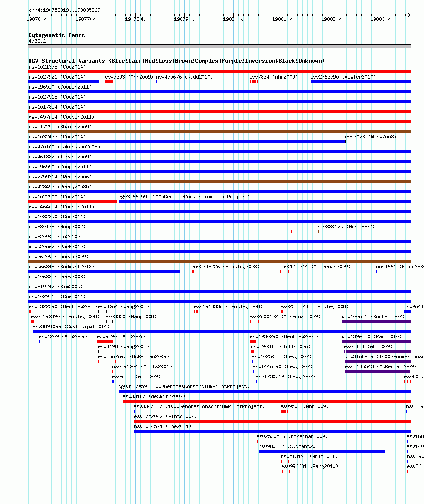Click the esv1930290 (Bentley2008) label
Viewport: 424px width, 504px height.
pyautogui.click(x=284, y=336)
